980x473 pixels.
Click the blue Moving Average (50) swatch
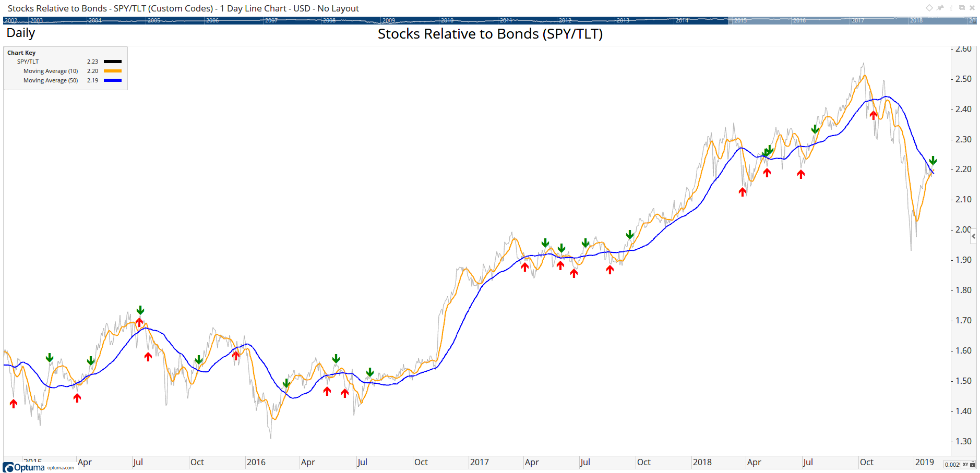(113, 80)
